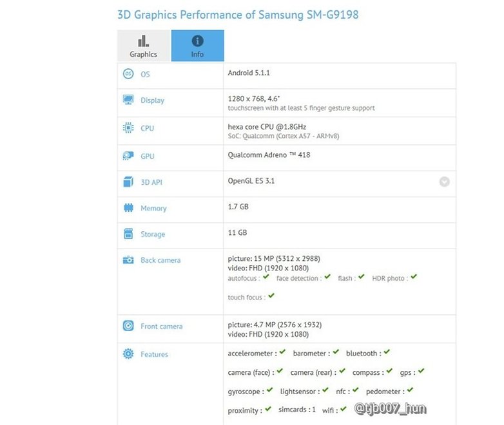Click the bluetooth check mark
The height and width of the screenshot is (425, 504).
pos(387,352)
